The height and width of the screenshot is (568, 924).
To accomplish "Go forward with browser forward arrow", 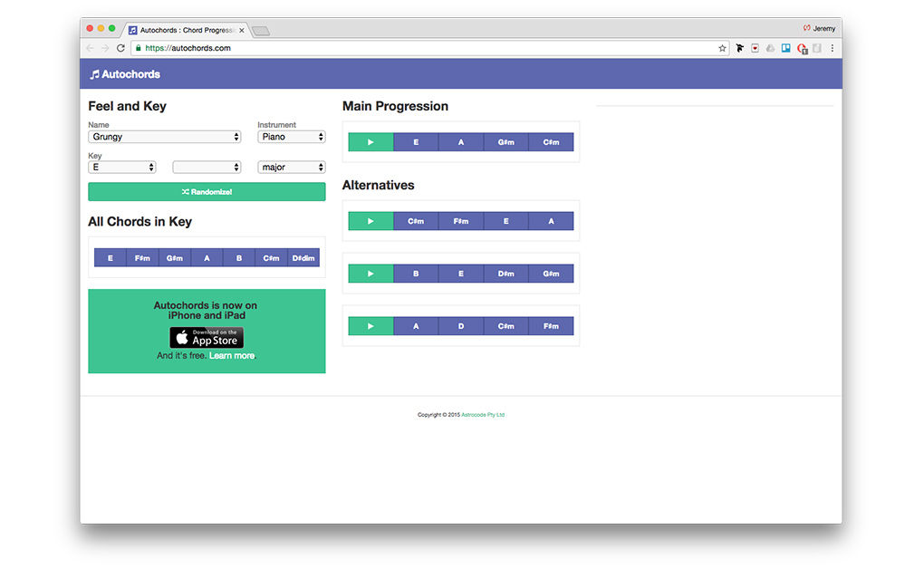I will tap(105, 48).
